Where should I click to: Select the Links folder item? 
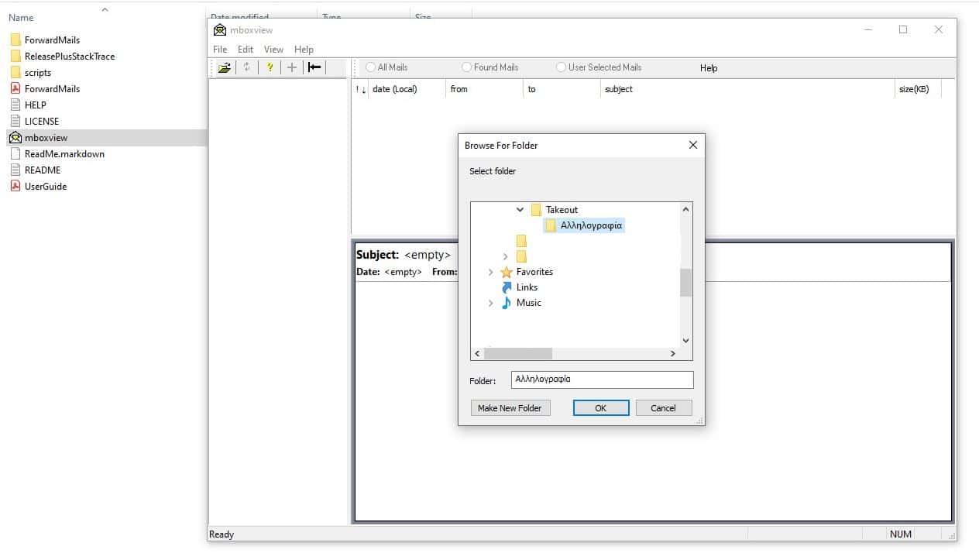[x=527, y=287]
